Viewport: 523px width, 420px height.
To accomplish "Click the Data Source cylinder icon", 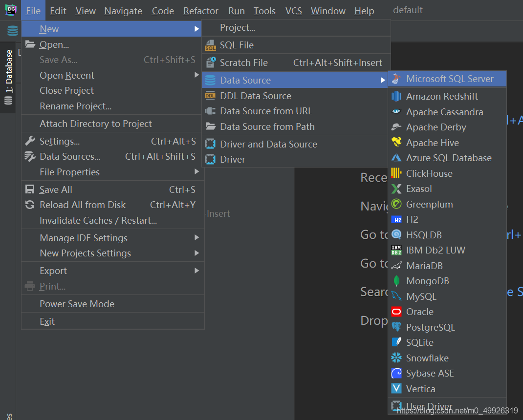I will coord(210,80).
